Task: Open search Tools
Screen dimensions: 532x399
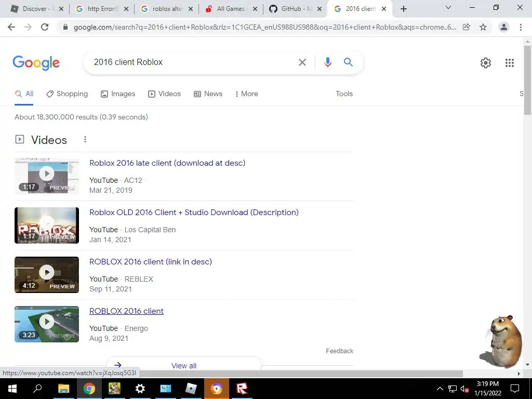Action: click(x=344, y=94)
